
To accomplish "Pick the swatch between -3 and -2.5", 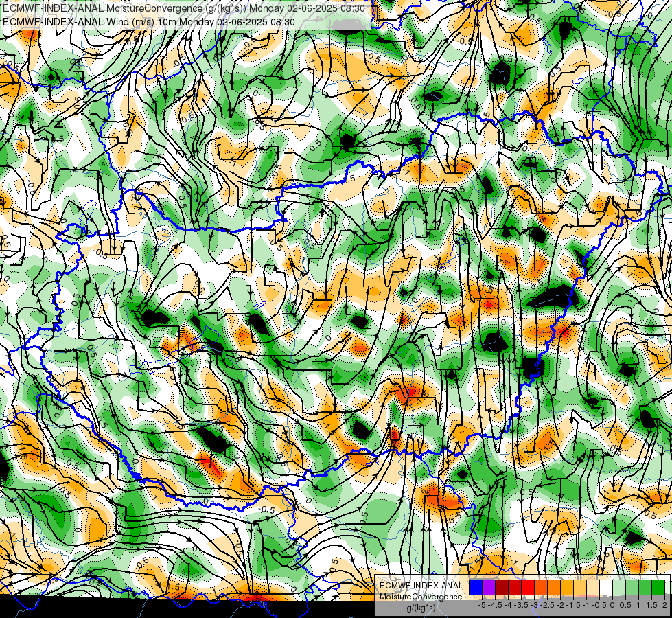I will pyautogui.click(x=541, y=587).
